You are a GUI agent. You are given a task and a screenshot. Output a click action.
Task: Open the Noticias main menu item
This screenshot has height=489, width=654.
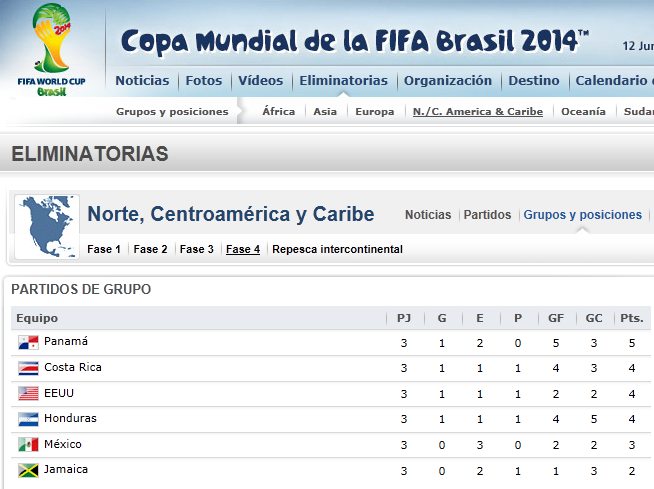tap(142, 80)
